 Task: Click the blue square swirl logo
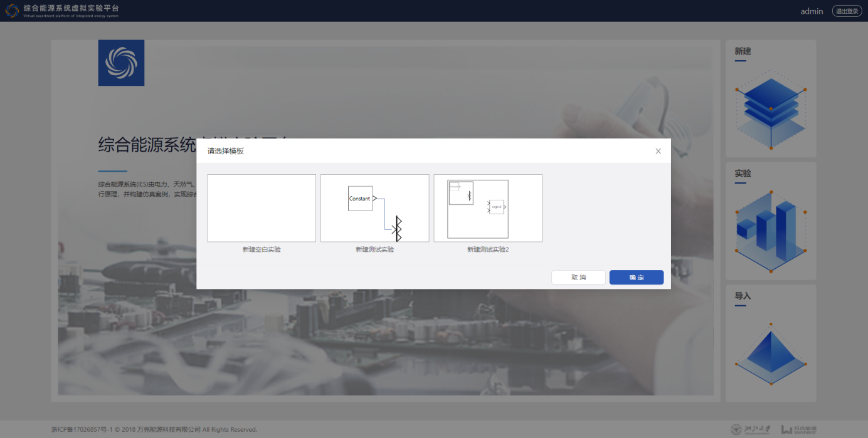121,63
